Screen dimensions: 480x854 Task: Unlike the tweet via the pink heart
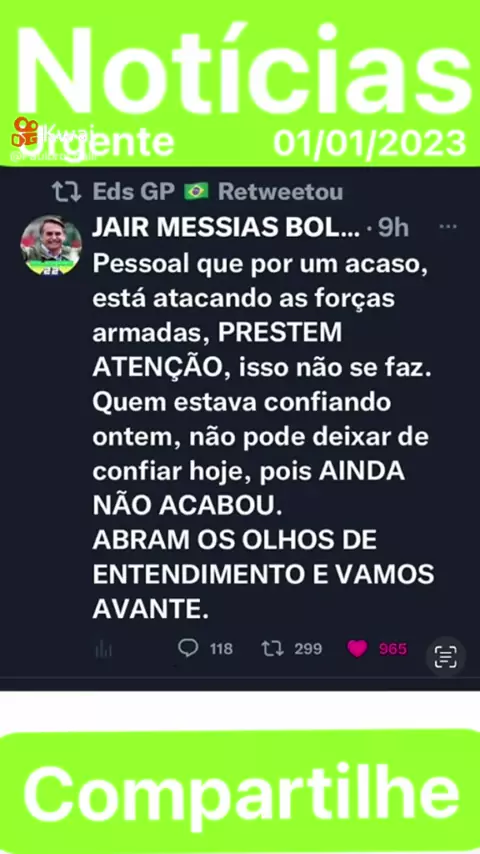click(357, 649)
